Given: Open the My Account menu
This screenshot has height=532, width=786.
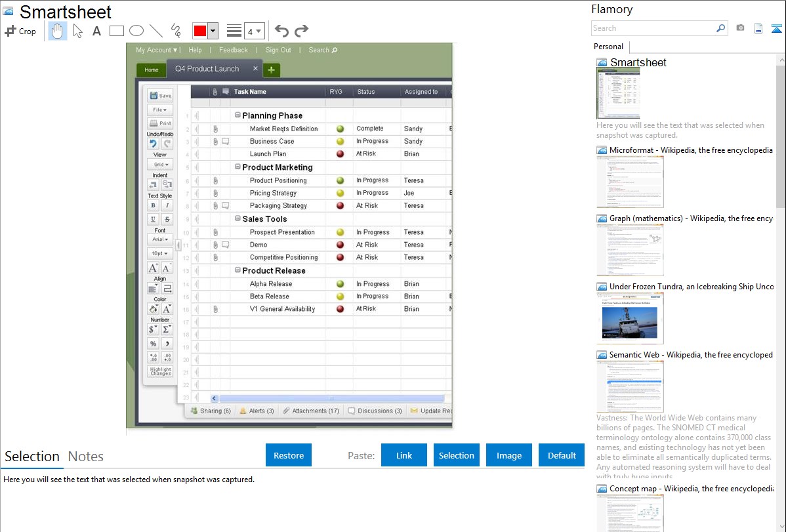Looking at the screenshot, I should tap(156, 50).
